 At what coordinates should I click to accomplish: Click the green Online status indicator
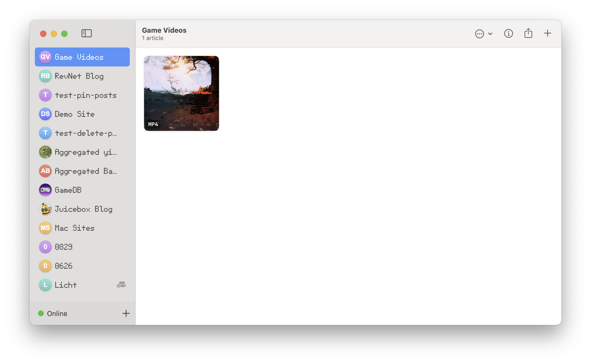tap(41, 313)
